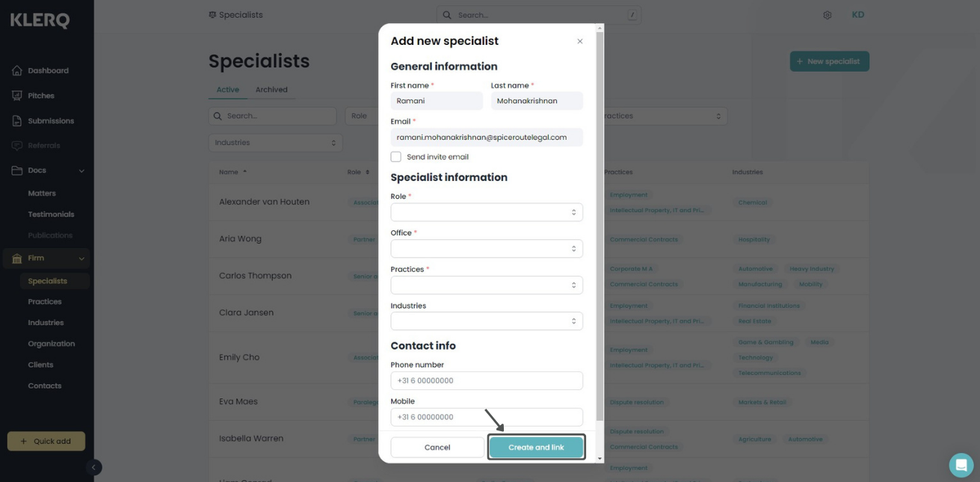Screen dimensions: 980x482
Task: Expand the Practices dropdown in the dialog
Action: click(487, 285)
